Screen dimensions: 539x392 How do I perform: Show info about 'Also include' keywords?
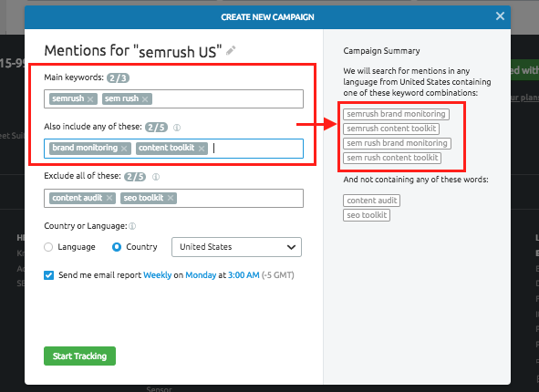(177, 128)
